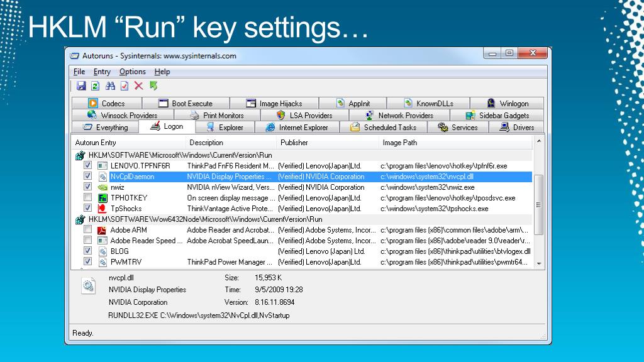Screen dimensions: 644x362
Task: Uncheck the LENOVO.TPFNF6R checkbox
Action: click(x=87, y=165)
